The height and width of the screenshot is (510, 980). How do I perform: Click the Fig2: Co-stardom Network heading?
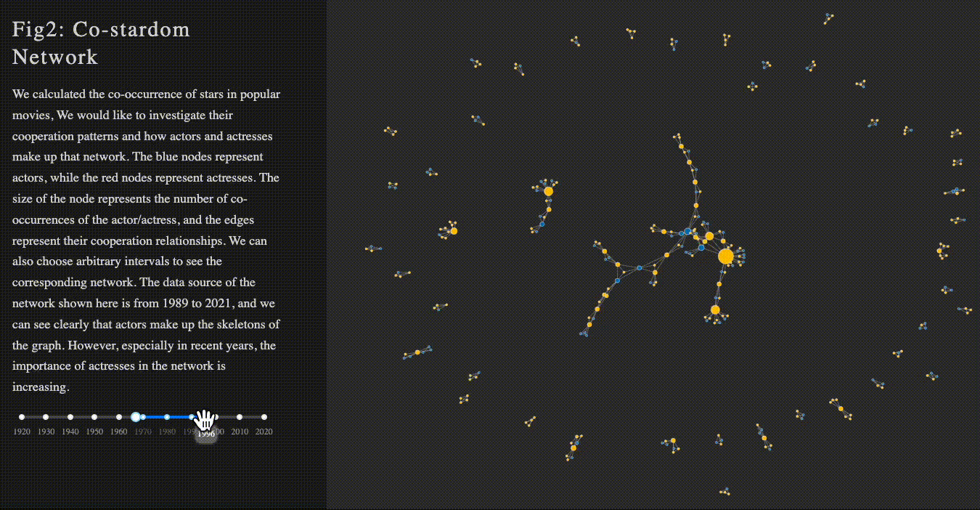coord(101,43)
